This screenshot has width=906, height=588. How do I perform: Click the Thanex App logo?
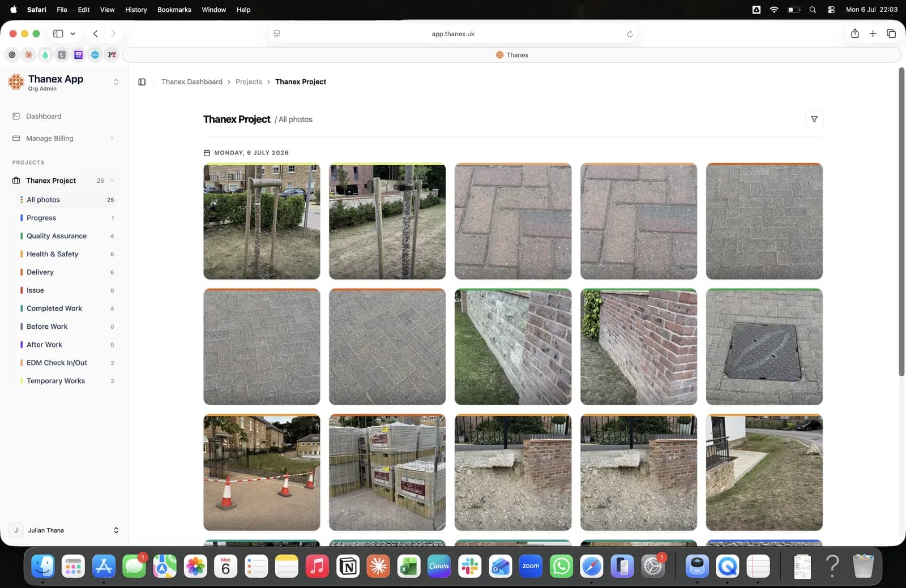pyautogui.click(x=16, y=81)
